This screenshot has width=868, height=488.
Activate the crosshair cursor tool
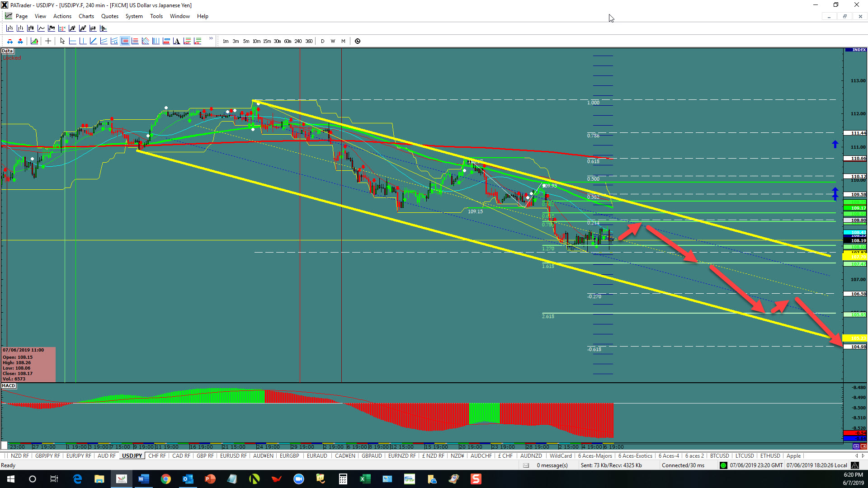click(x=48, y=41)
